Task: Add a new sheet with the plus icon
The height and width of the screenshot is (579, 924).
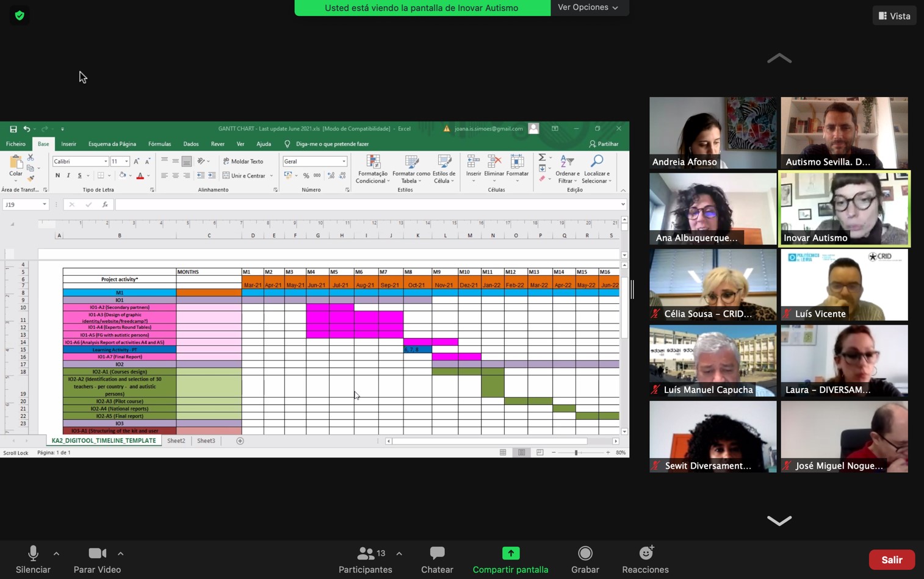Action: pyautogui.click(x=240, y=441)
